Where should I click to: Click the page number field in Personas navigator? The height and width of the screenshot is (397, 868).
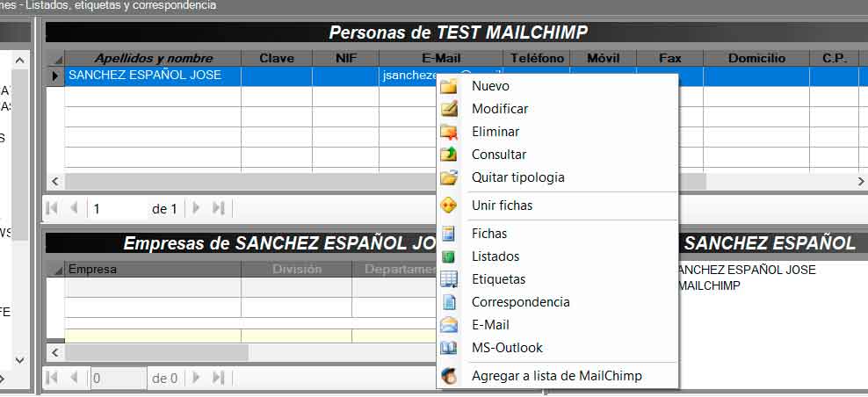point(119,209)
